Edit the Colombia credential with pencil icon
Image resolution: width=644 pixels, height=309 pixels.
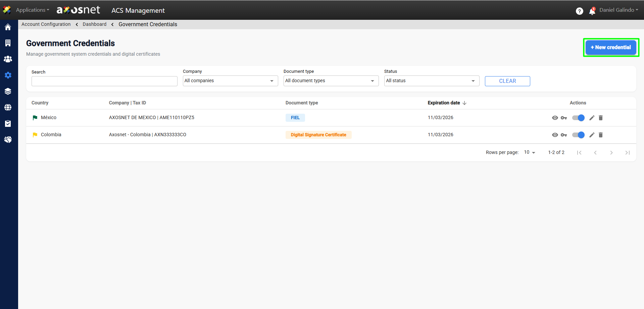[592, 135]
